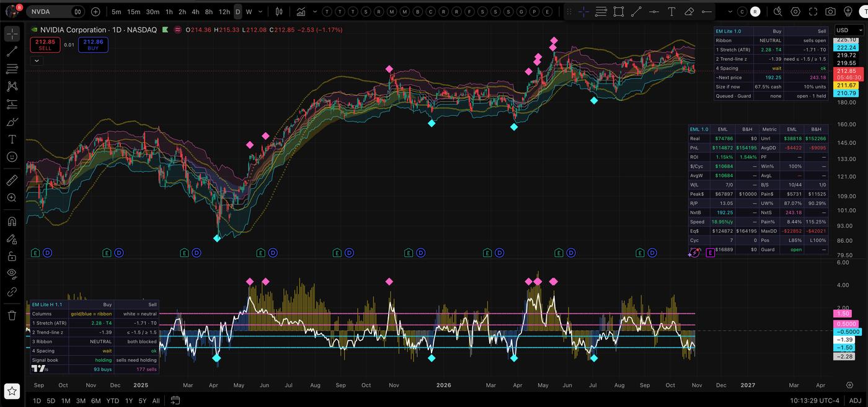Open the Go to date calendar icon
Viewport: 868px width, 407px height.
tap(175, 401)
